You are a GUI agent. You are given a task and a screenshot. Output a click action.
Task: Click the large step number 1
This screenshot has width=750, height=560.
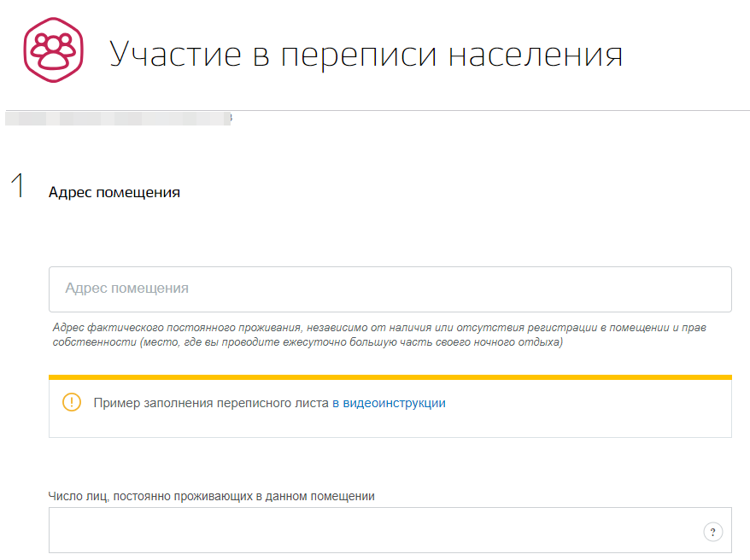(x=17, y=187)
